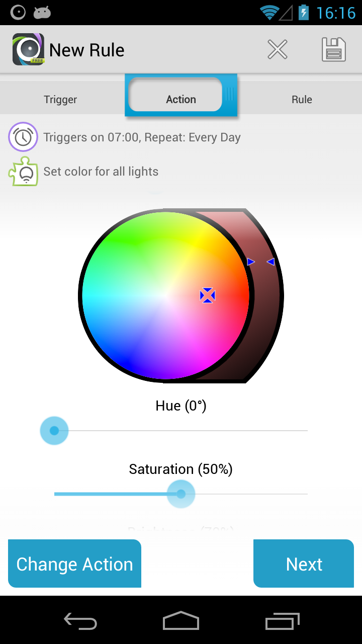The image size is (362, 644).
Task: Tap the X cancel icon
Action: [x=278, y=50]
